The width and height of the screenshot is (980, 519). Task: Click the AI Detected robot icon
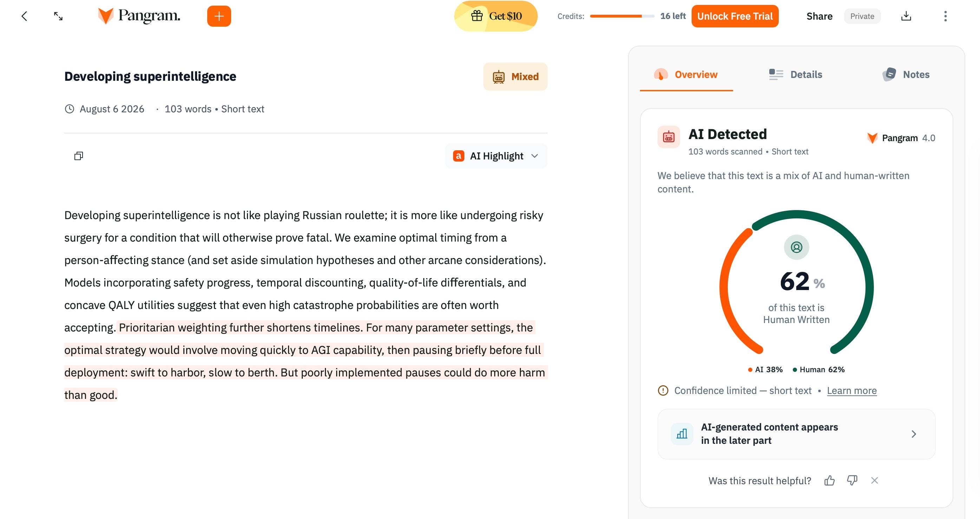click(x=669, y=137)
